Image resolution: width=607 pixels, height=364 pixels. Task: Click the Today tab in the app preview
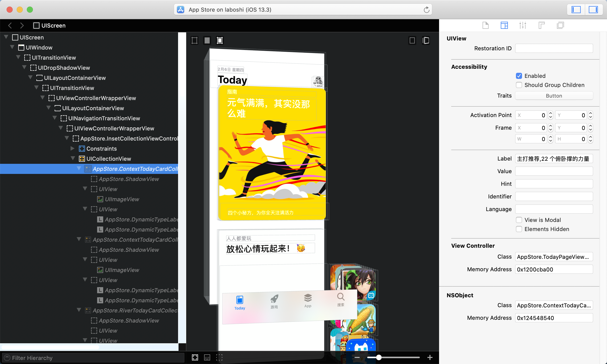coord(240,303)
